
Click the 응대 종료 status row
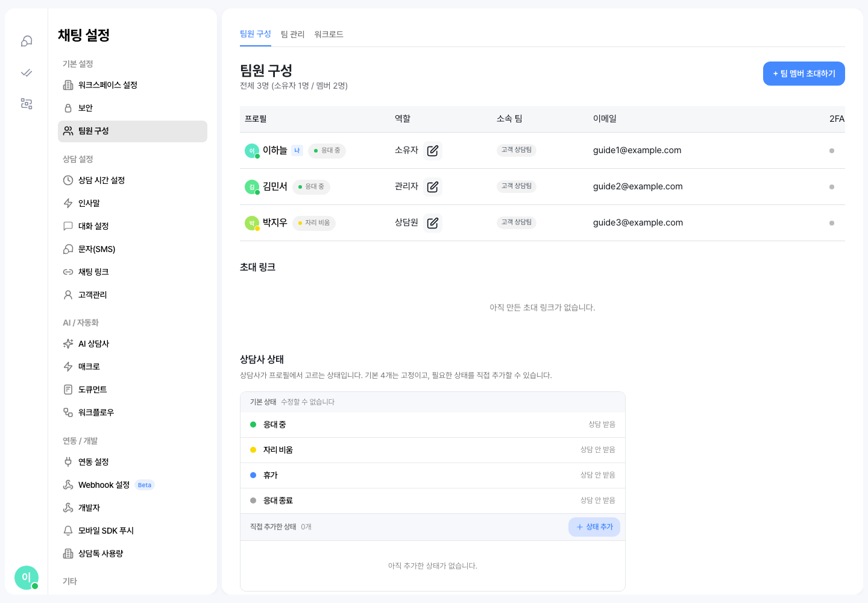pos(433,500)
